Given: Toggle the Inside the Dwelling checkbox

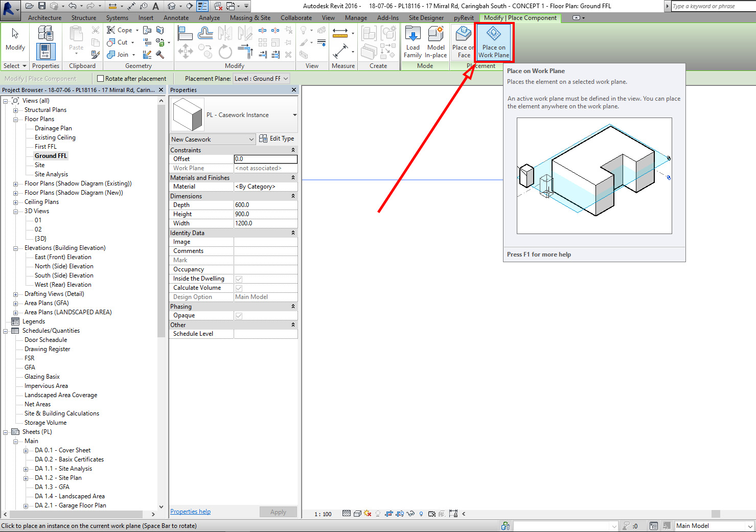Looking at the screenshot, I should pos(238,279).
